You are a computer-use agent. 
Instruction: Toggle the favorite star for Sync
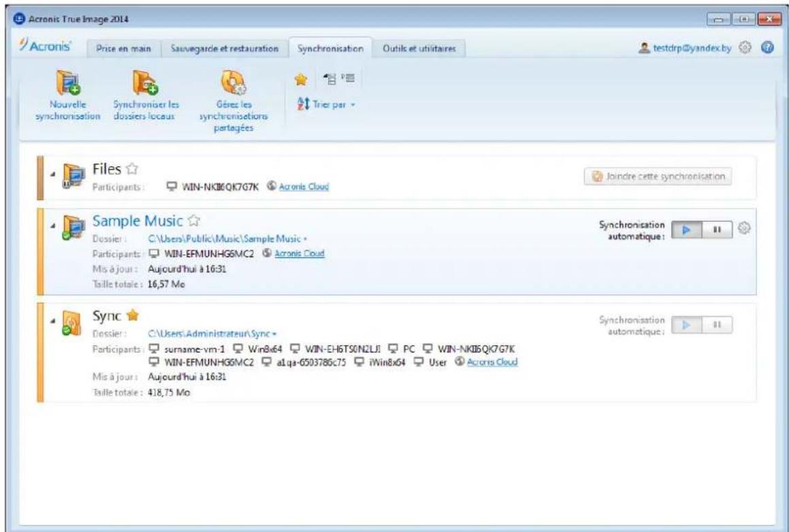click(132, 315)
